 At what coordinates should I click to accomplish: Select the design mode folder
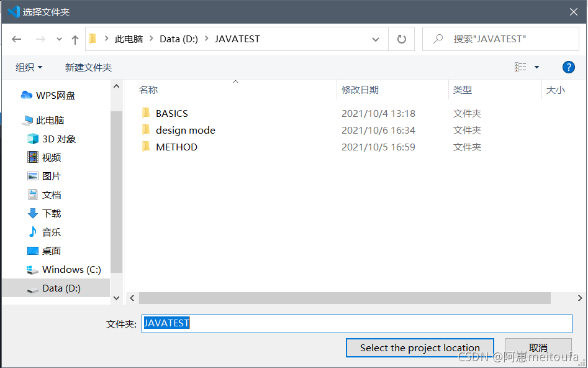point(186,131)
